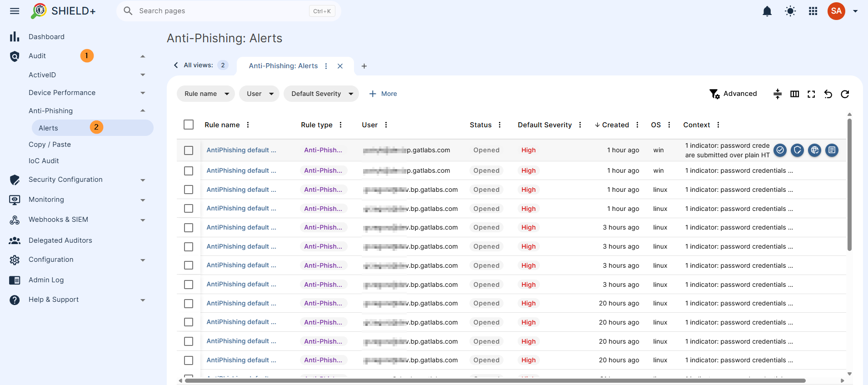Expand Security Configuration section
The height and width of the screenshot is (385, 868).
(x=143, y=180)
